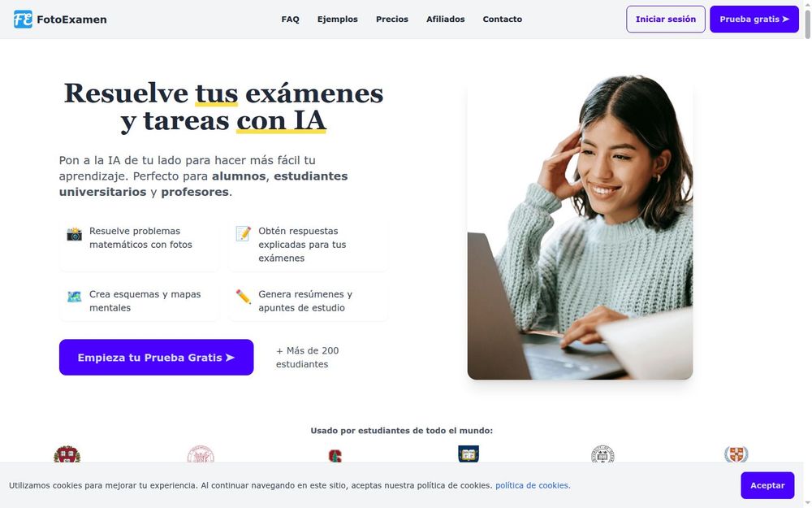Click the dark blue Yale shield logo

click(x=469, y=454)
